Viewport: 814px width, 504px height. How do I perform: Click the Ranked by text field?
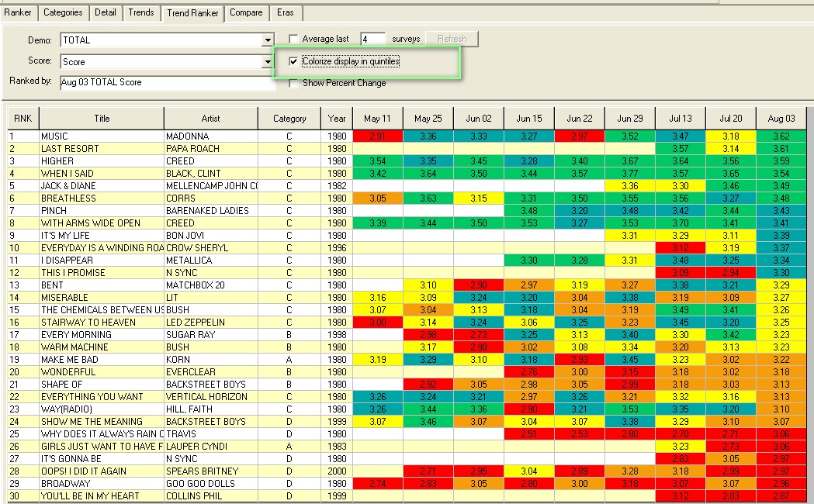168,82
